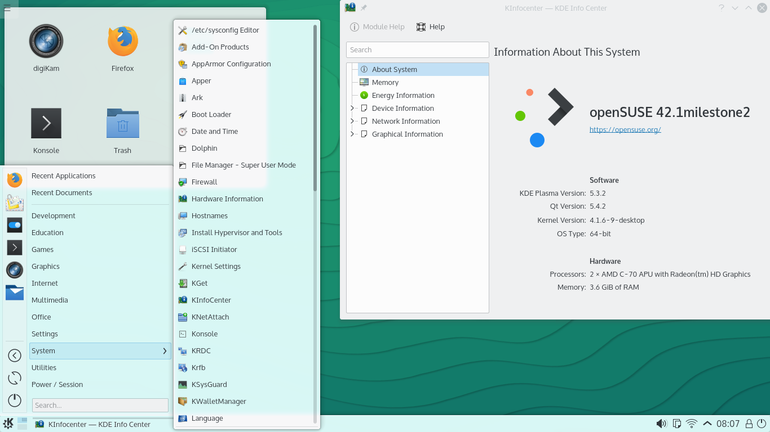Open the opensuse.org hyperlink
The width and height of the screenshot is (770, 432).
624,129
